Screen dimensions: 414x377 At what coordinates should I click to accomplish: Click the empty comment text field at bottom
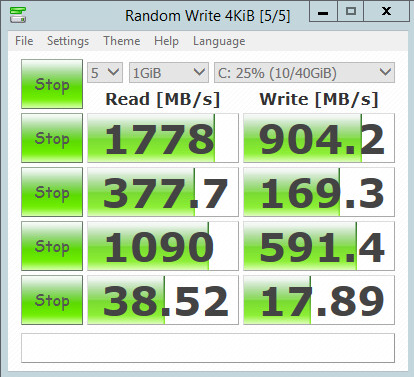click(208, 348)
